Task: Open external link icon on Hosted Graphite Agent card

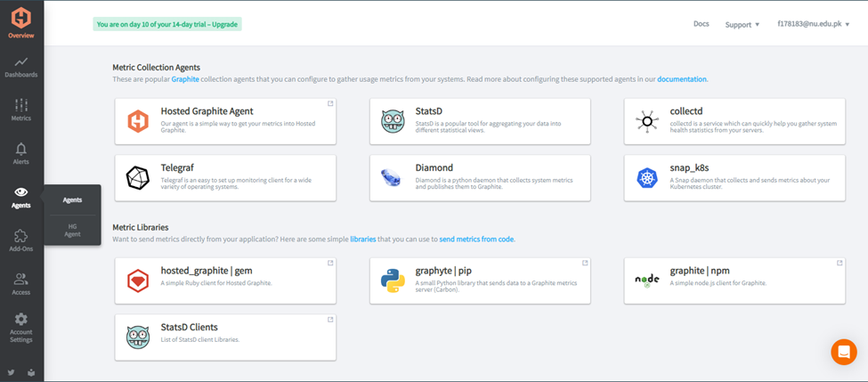Action: coord(330,103)
